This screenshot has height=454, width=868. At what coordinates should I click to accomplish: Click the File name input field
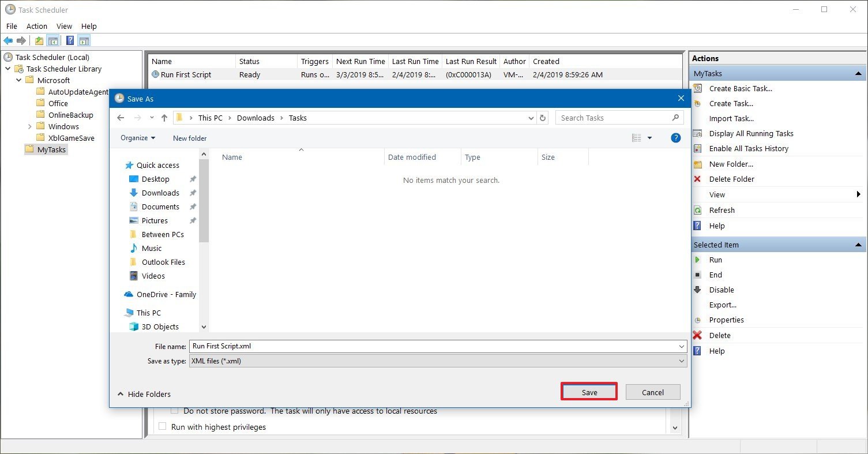(x=433, y=346)
